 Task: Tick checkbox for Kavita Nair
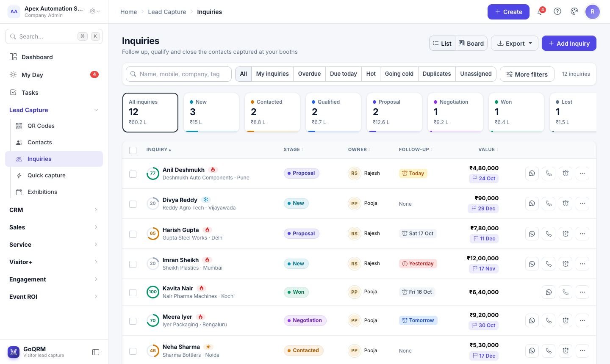pyautogui.click(x=133, y=292)
